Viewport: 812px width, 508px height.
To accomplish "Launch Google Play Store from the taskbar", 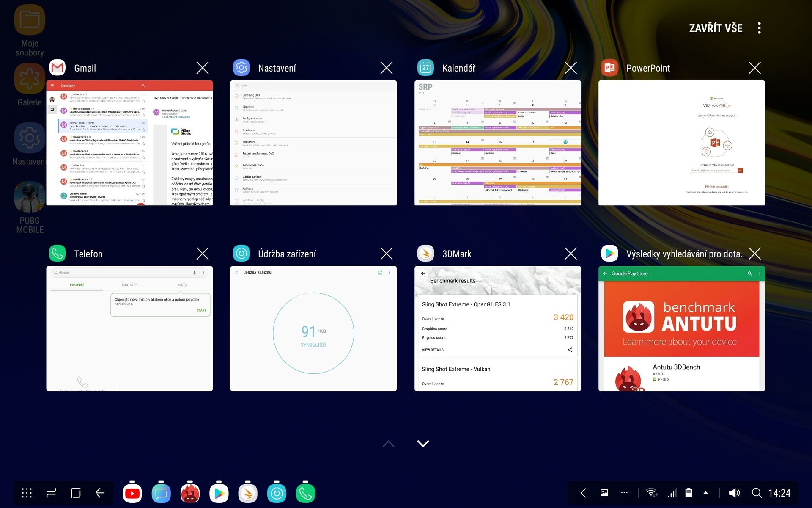I will [219, 493].
